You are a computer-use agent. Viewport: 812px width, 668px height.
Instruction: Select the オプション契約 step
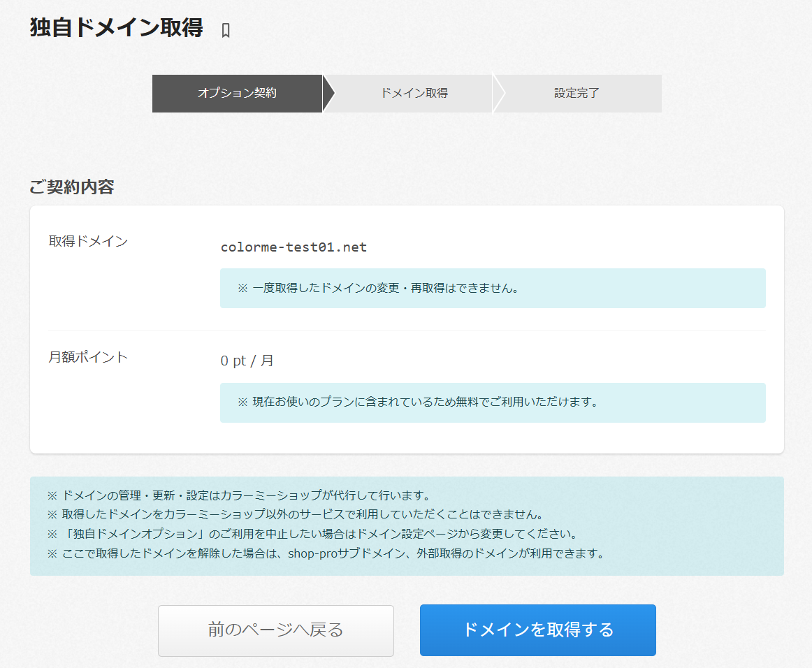[x=237, y=93]
